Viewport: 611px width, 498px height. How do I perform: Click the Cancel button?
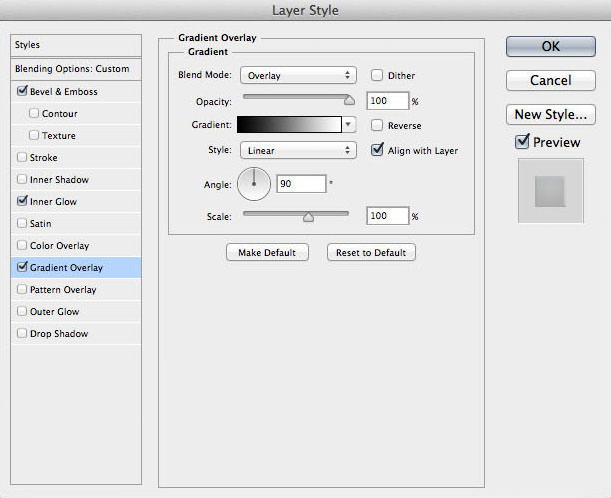click(x=551, y=81)
